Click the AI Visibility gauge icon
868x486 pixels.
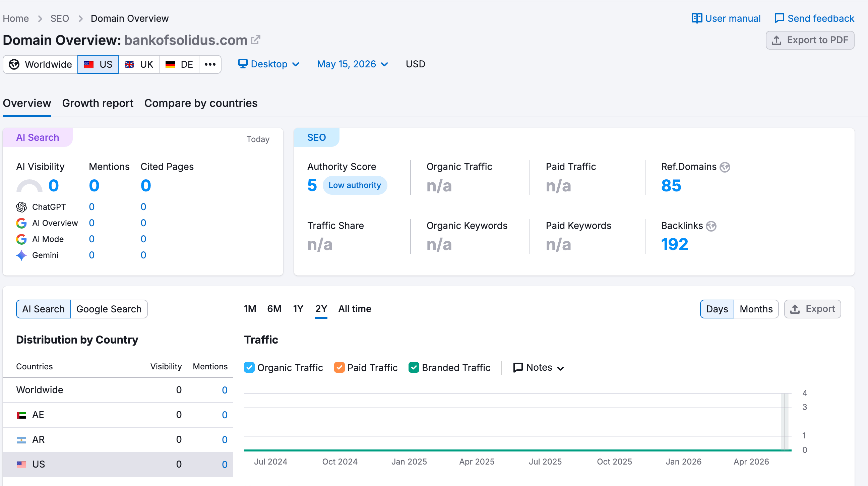[x=29, y=186]
